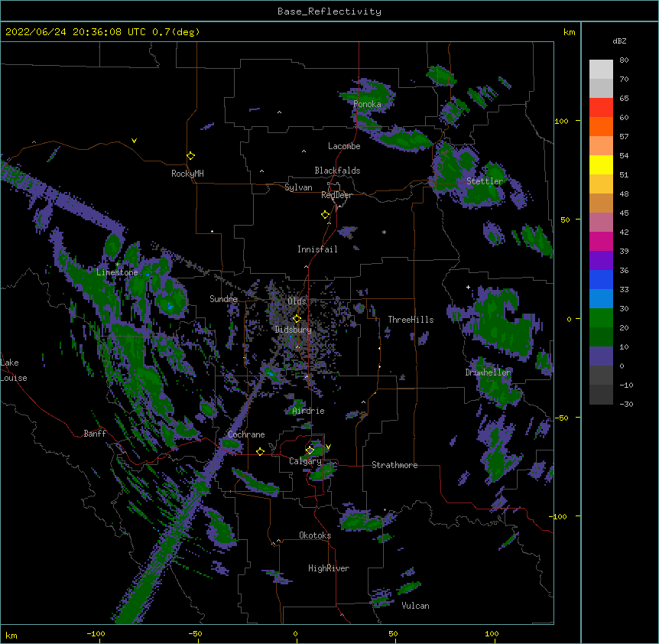This screenshot has height=644, width=659.
Task: Click the km unit label at bottom left
Action: point(11,635)
